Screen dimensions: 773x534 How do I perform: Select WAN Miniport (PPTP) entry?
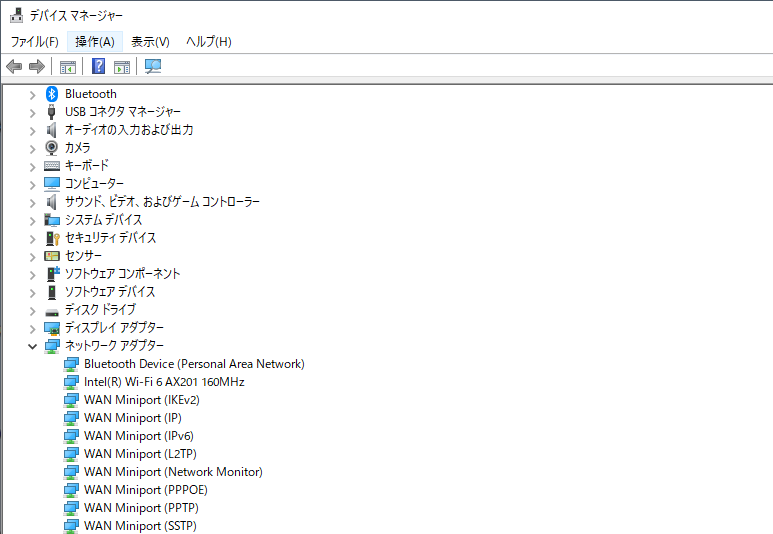[141, 508]
